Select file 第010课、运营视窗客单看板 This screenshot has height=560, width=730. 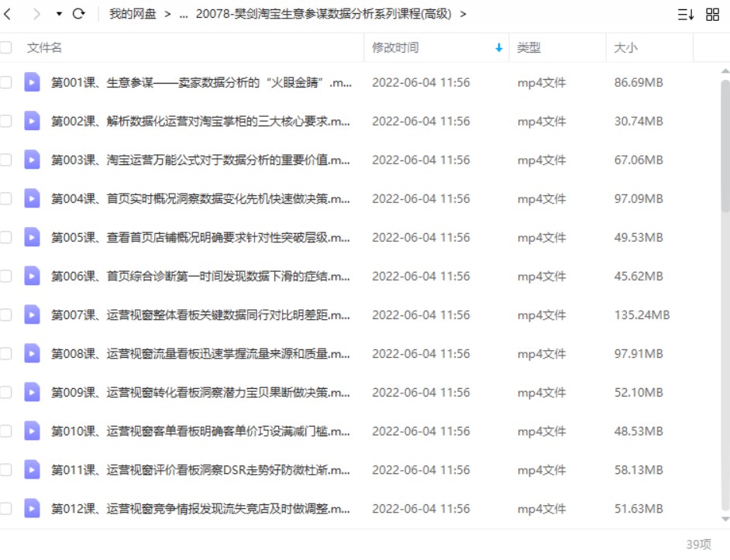(x=200, y=431)
